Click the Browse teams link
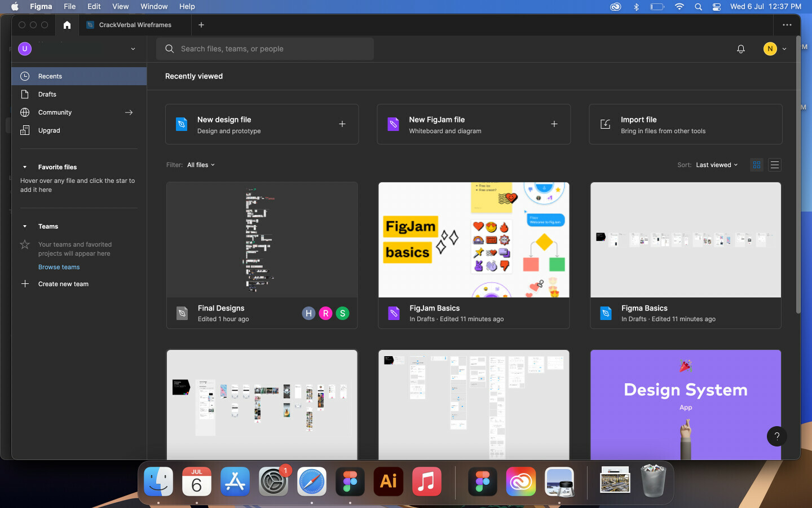The width and height of the screenshot is (812, 508). pos(59,267)
